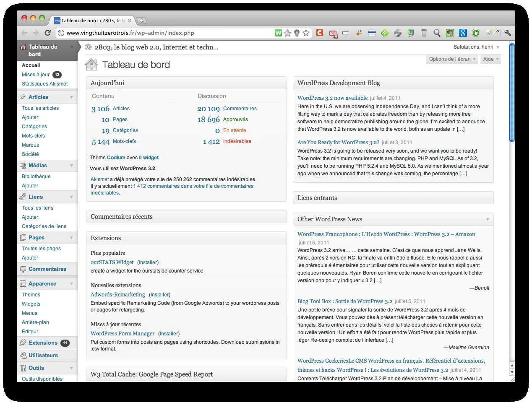Click the Commentaires récents box header
The height and width of the screenshot is (405, 532).
click(186, 217)
